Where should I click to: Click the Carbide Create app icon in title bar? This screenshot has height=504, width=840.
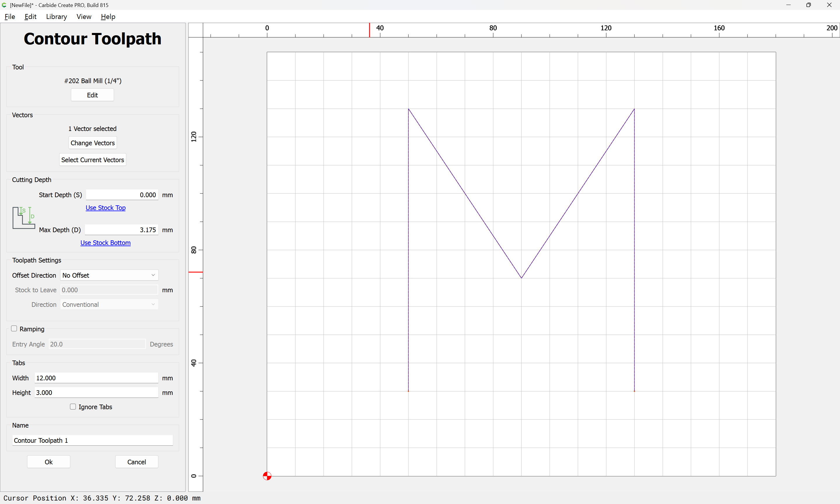(x=4, y=5)
